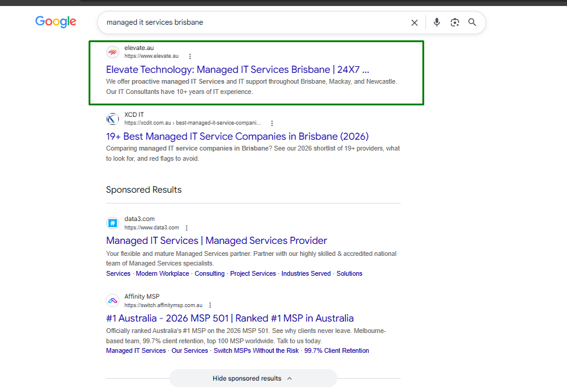Click the elevate.au favicon
Screen dimensions: 567x392
113,52
